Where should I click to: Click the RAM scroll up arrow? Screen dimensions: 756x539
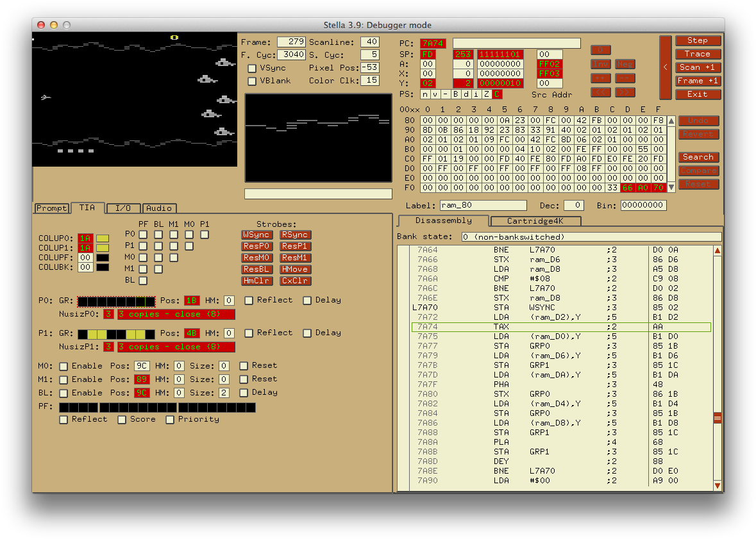(x=671, y=120)
